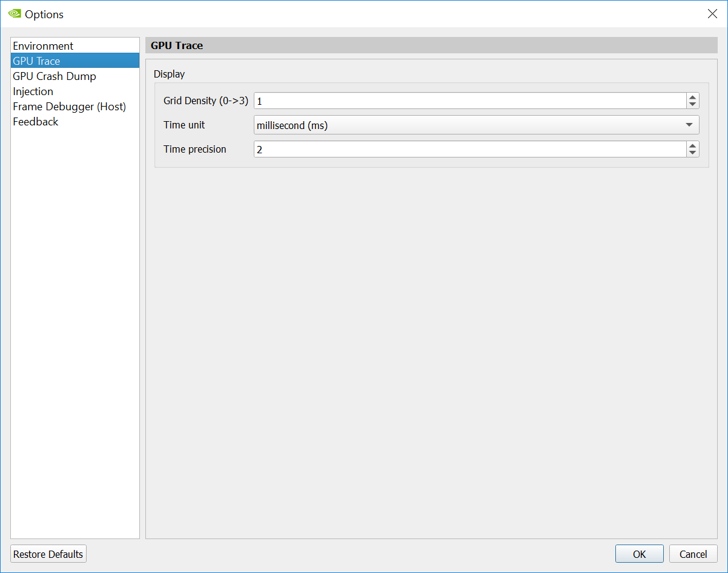Viewport: 728px width, 573px height.
Task: Select GPU Trace in the sidebar
Action: coord(36,61)
